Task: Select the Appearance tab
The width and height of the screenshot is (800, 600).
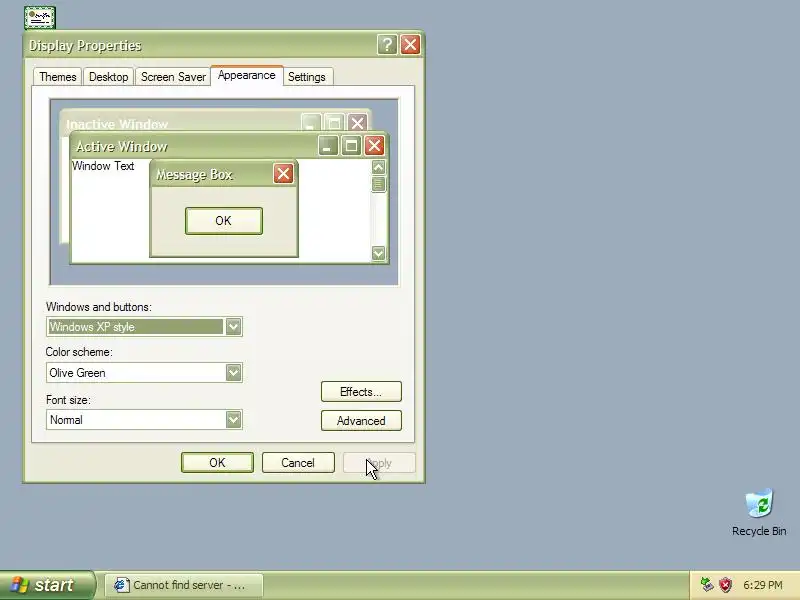Action: click(x=246, y=76)
